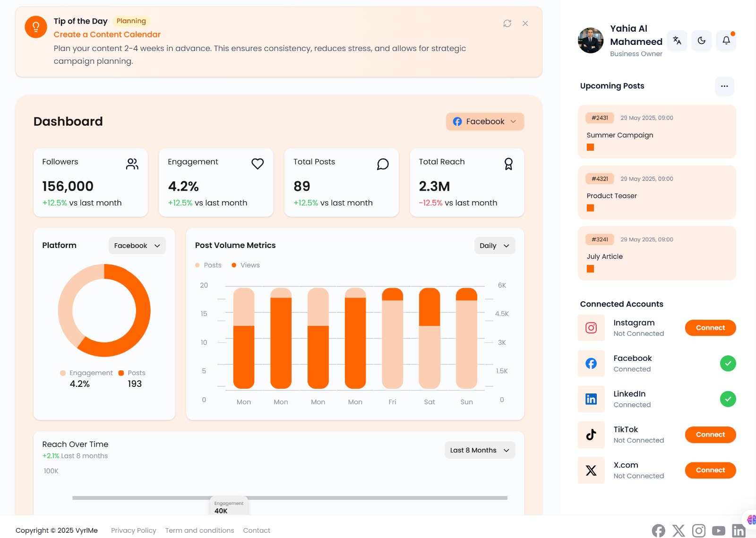Click the Summer Campaign orange swatch
756x538 pixels.
click(590, 147)
